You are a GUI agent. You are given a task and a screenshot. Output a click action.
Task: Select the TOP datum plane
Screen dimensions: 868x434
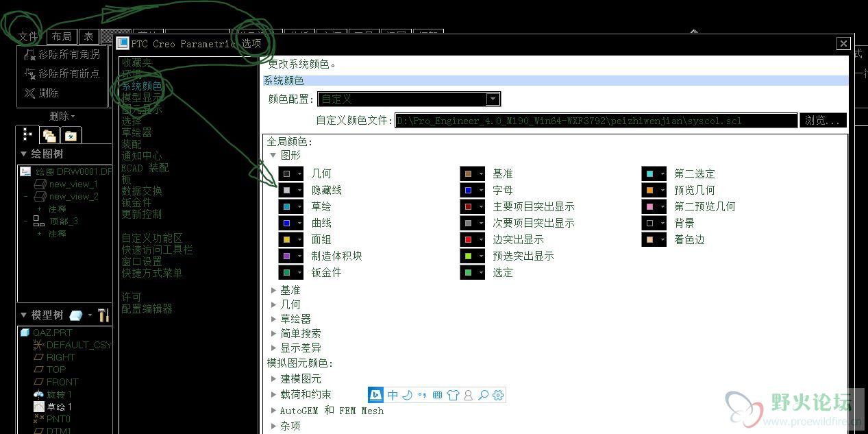pyautogui.click(x=49, y=370)
